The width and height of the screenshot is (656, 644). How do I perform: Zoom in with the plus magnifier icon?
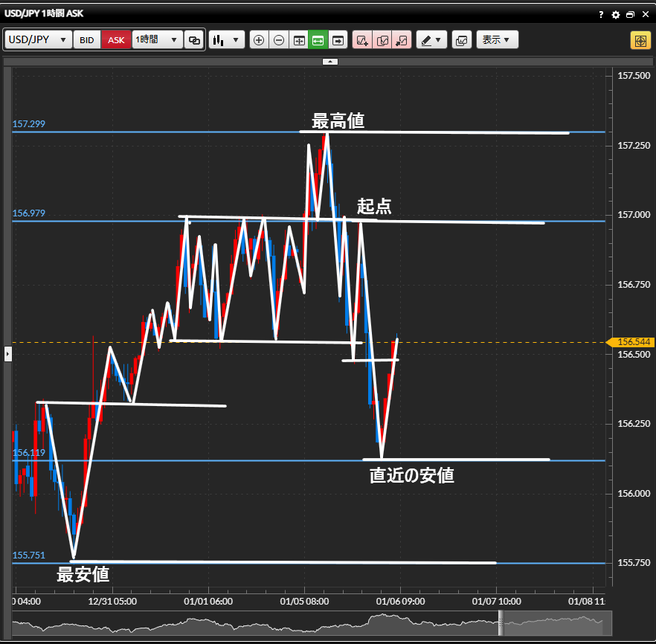coord(259,40)
